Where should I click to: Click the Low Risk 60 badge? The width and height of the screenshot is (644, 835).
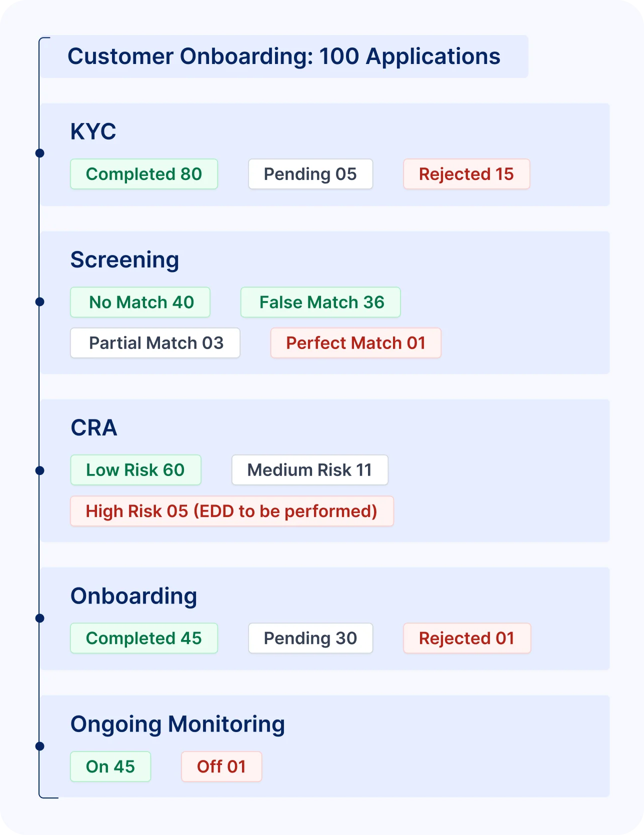coord(135,470)
